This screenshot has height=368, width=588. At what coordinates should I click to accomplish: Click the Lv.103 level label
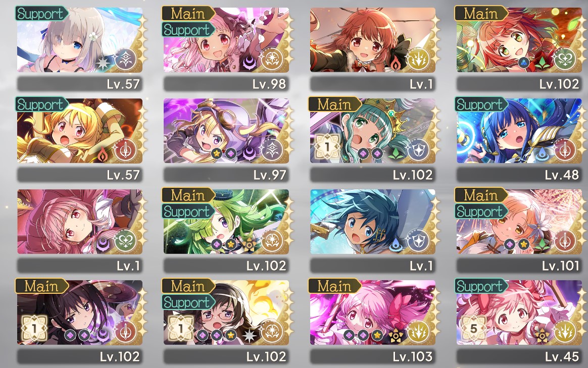tap(413, 356)
